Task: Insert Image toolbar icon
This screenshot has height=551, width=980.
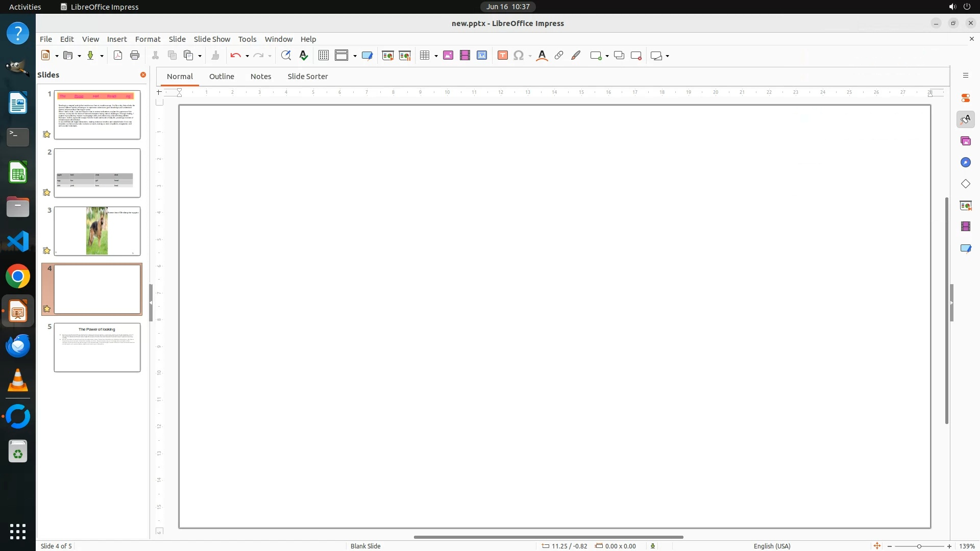Action: [x=448, y=56]
